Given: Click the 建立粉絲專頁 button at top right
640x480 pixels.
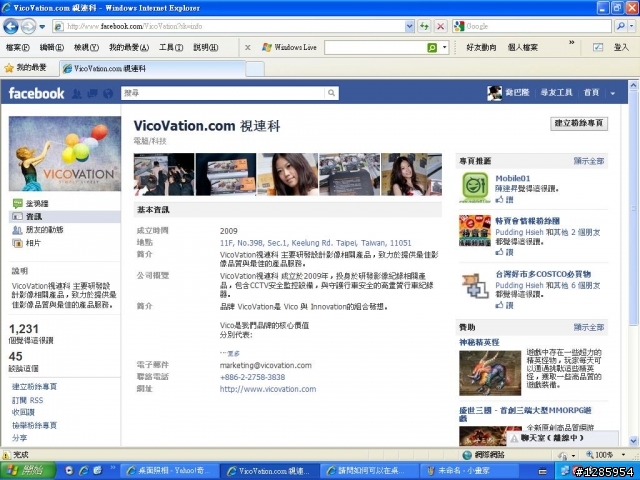Looking at the screenshot, I should [x=579, y=123].
